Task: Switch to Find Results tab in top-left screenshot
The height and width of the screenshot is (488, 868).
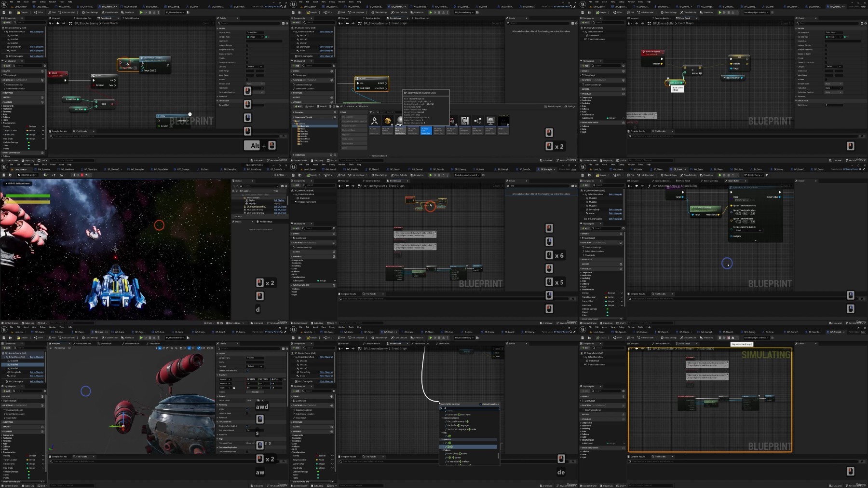Action: [81, 131]
